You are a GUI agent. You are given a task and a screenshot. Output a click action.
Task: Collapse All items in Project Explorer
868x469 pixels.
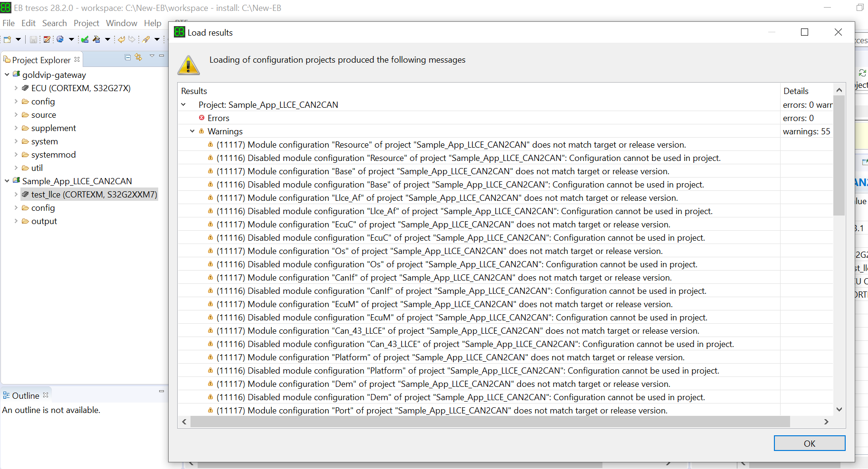(127, 57)
